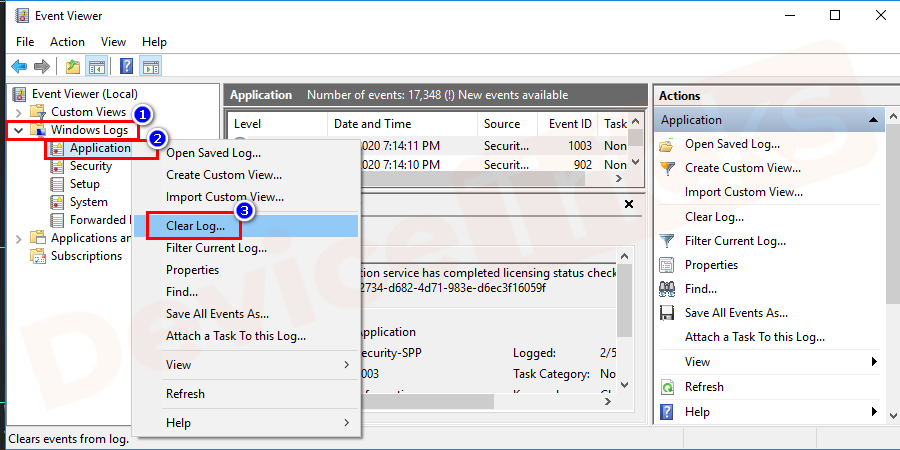Choose Clear Log... in context menu

click(x=246, y=226)
